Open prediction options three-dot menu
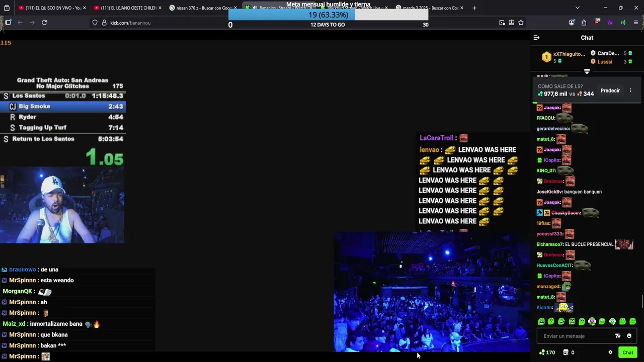Viewport: 644px width, 362px height. coord(630,90)
